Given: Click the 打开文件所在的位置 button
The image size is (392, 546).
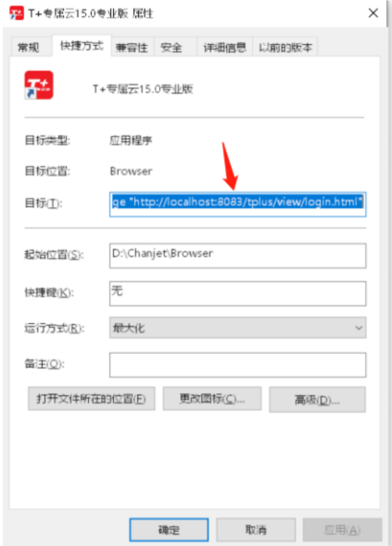Looking at the screenshot, I should 92,399.
